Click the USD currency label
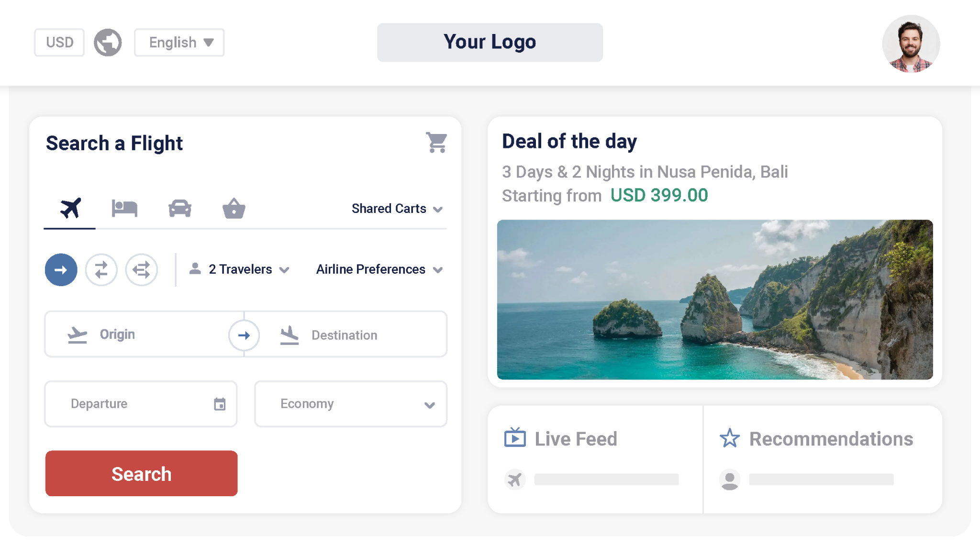980x545 pixels. point(60,42)
